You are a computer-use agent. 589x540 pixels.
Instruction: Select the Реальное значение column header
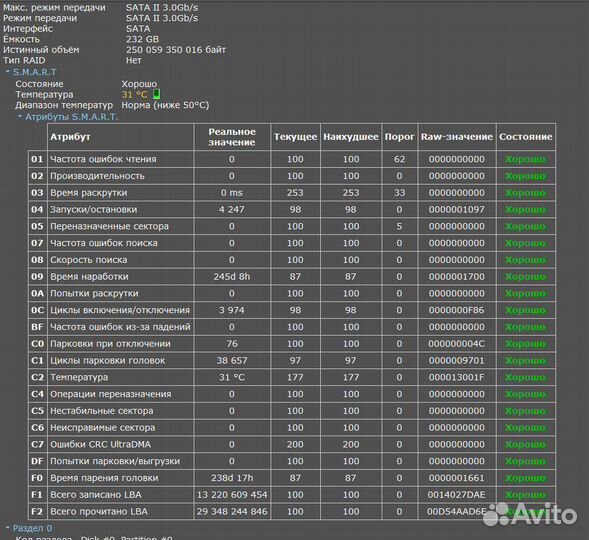point(232,137)
